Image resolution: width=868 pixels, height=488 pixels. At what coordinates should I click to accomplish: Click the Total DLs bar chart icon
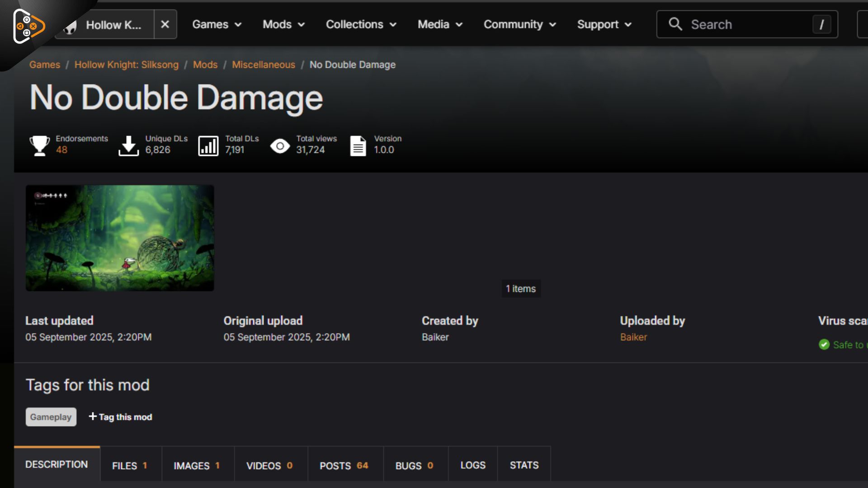208,146
